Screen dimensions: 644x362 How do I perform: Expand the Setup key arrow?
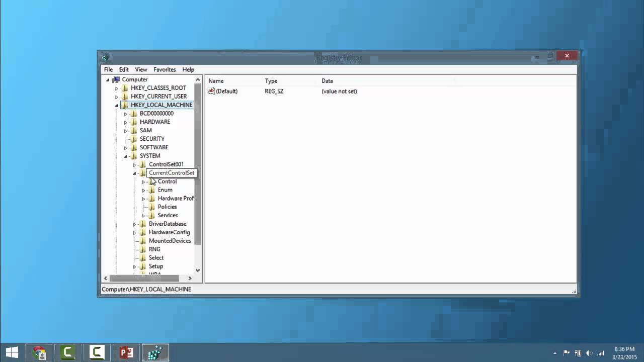(x=135, y=266)
